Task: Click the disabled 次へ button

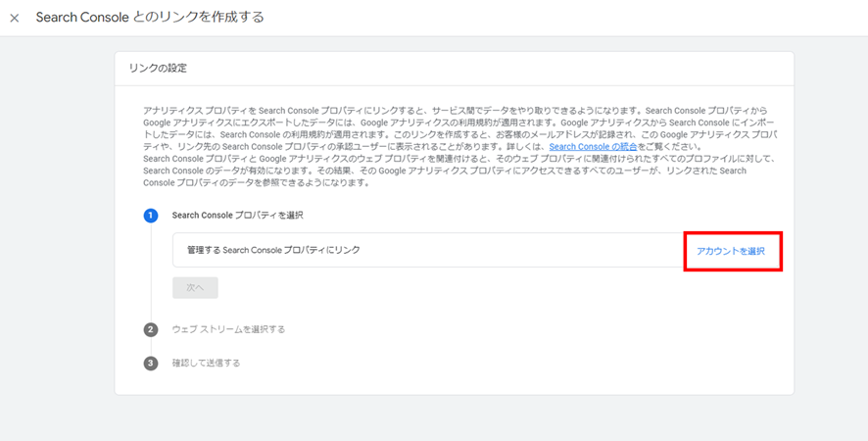Action: point(195,287)
